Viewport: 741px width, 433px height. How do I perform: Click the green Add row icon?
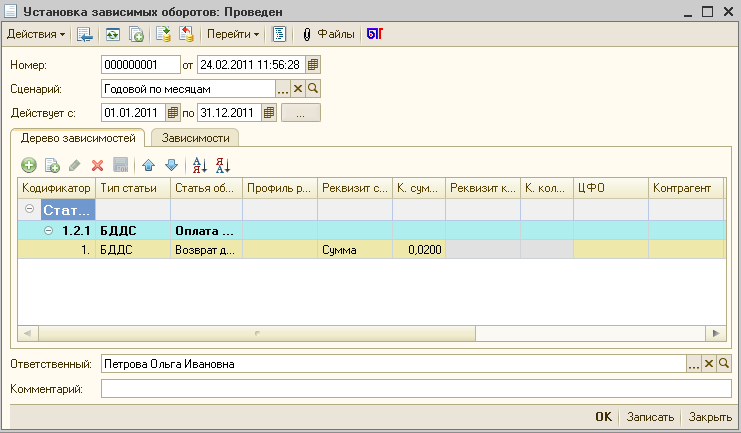pos(29,165)
